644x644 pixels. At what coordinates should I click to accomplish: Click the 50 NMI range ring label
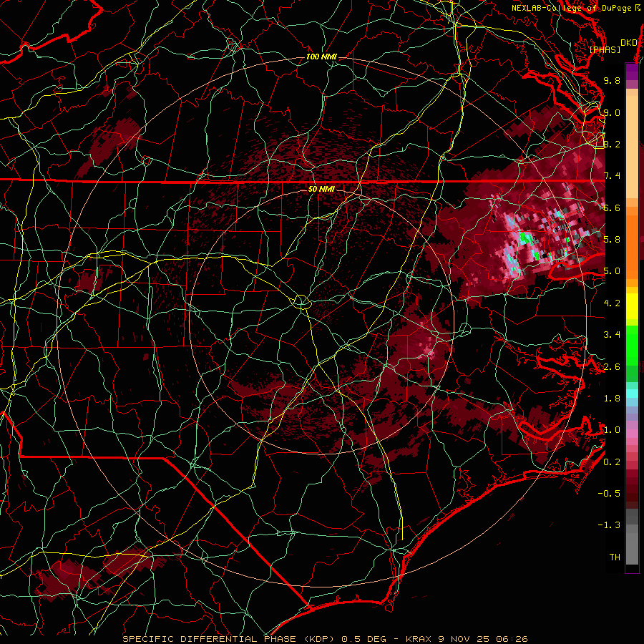pos(321,190)
